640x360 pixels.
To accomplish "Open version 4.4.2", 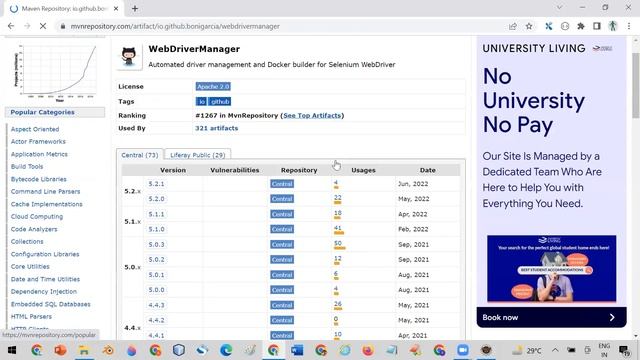I will click(156, 320).
